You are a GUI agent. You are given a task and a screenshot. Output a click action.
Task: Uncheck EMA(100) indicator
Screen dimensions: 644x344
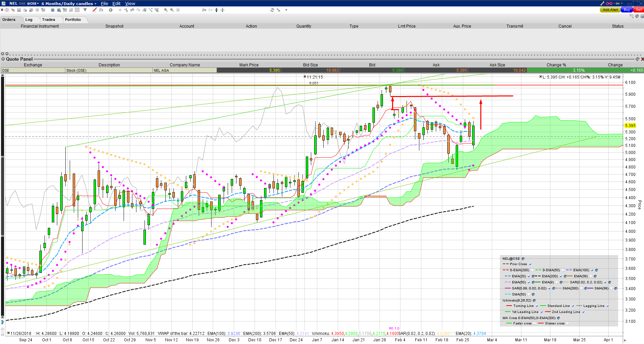pyautogui.click(x=592, y=270)
